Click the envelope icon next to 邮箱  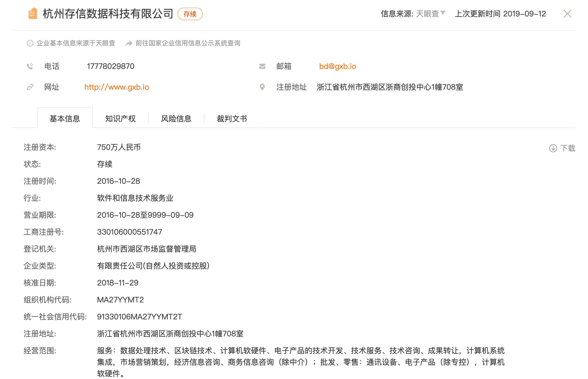(x=262, y=66)
